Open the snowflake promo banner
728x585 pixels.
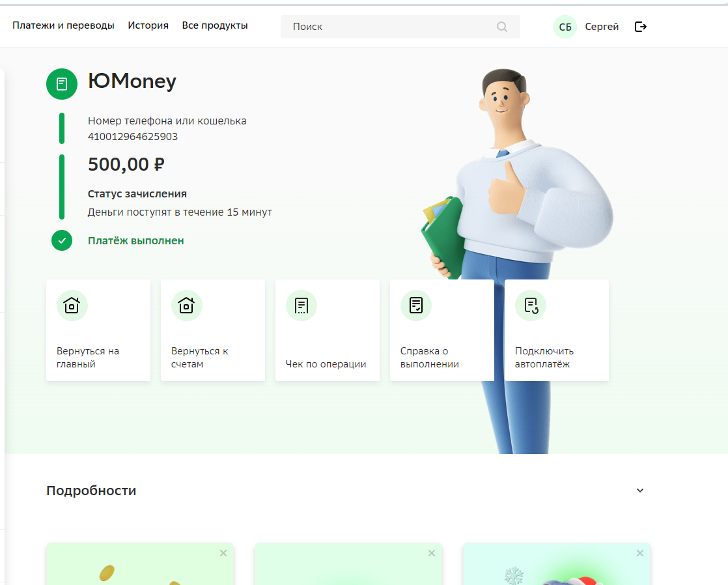pyautogui.click(x=557, y=564)
